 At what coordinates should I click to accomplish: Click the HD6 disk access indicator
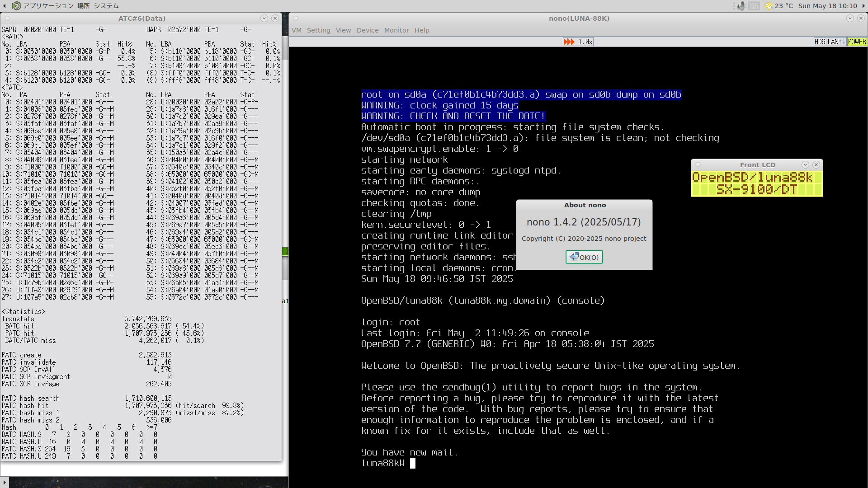tap(820, 42)
